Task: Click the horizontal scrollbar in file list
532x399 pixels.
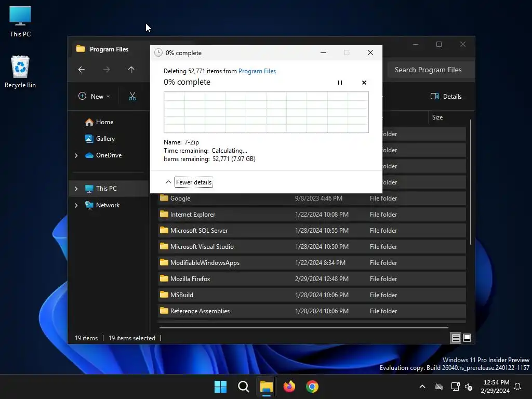Action: pos(303,328)
